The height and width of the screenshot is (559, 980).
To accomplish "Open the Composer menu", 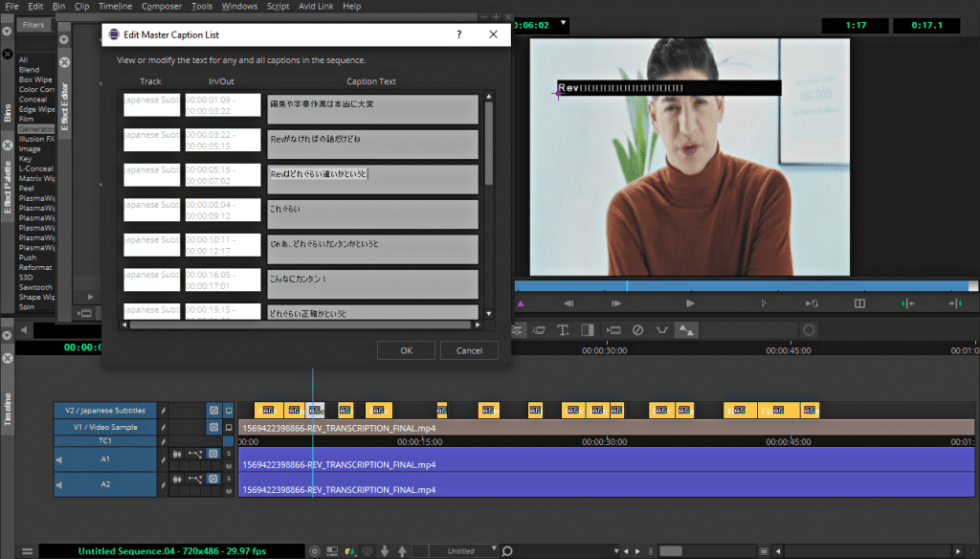I will pyautogui.click(x=161, y=7).
